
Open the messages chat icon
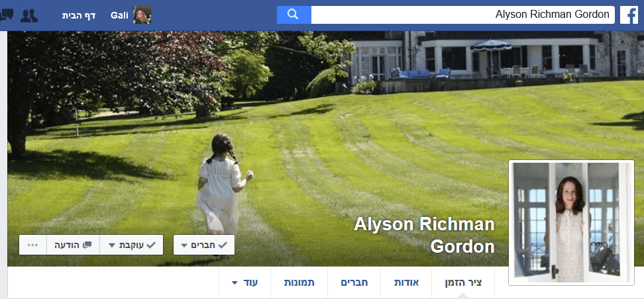point(7,15)
